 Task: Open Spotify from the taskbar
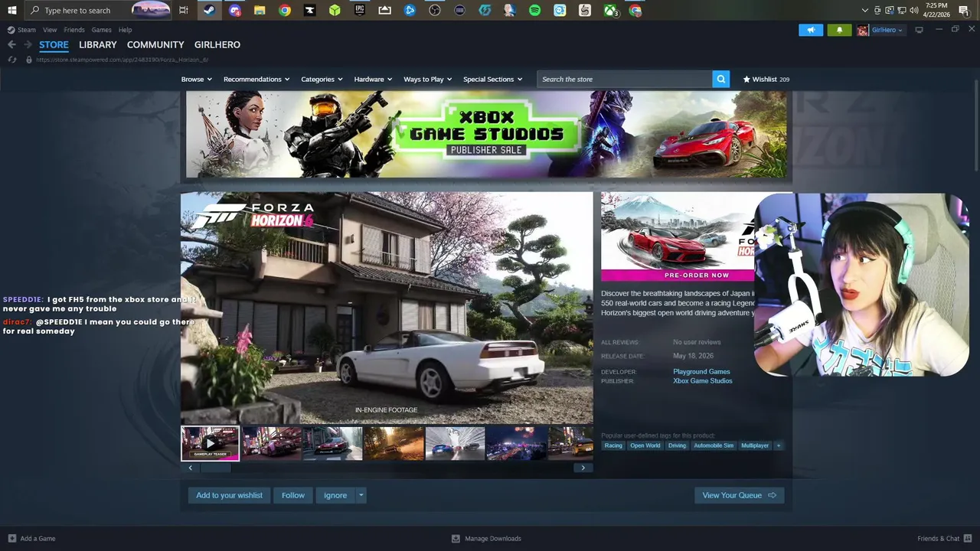(535, 10)
